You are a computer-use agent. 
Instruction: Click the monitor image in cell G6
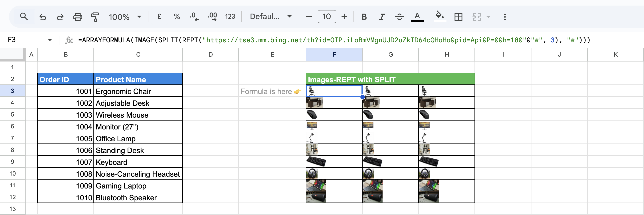click(x=368, y=126)
